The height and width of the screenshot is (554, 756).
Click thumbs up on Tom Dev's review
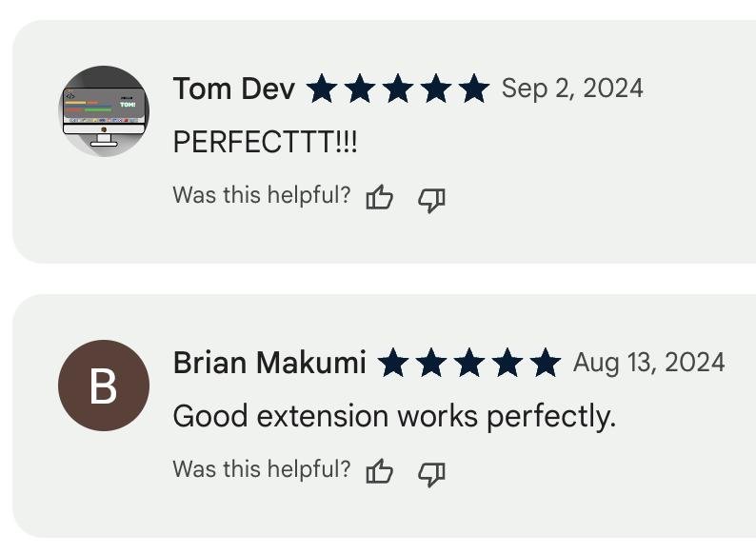[380, 198]
